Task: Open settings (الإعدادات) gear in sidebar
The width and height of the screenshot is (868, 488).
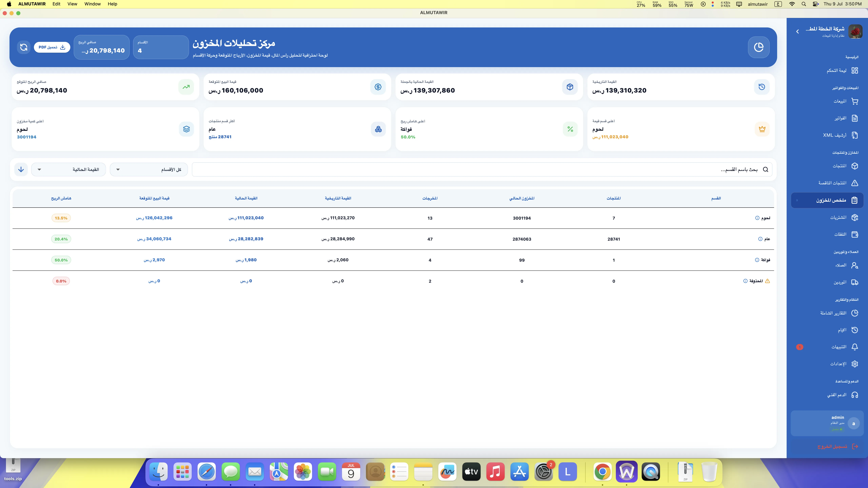Action: (854, 364)
